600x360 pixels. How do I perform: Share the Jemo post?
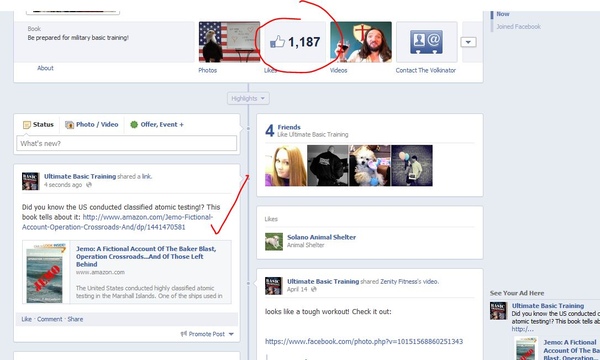click(75, 319)
